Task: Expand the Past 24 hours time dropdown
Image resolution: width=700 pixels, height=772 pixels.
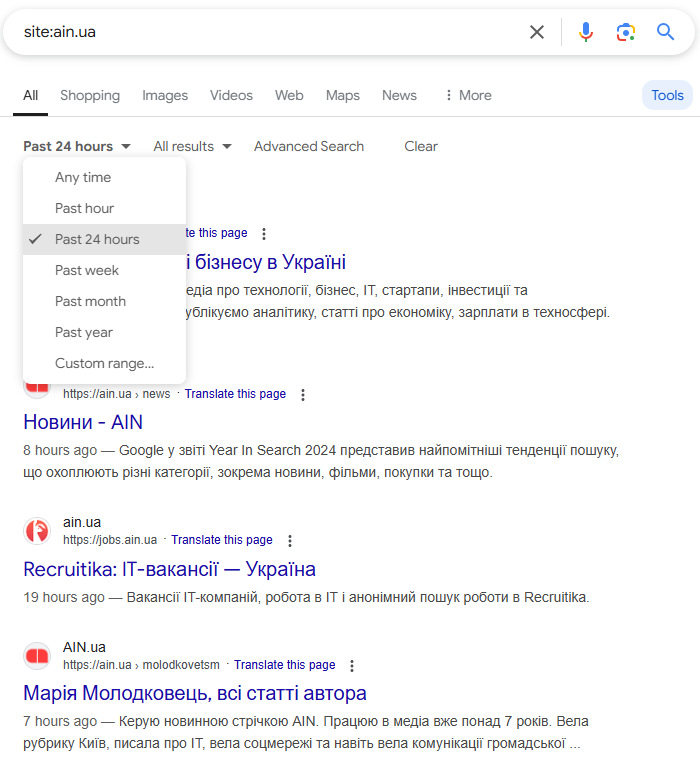Action: pos(77,146)
